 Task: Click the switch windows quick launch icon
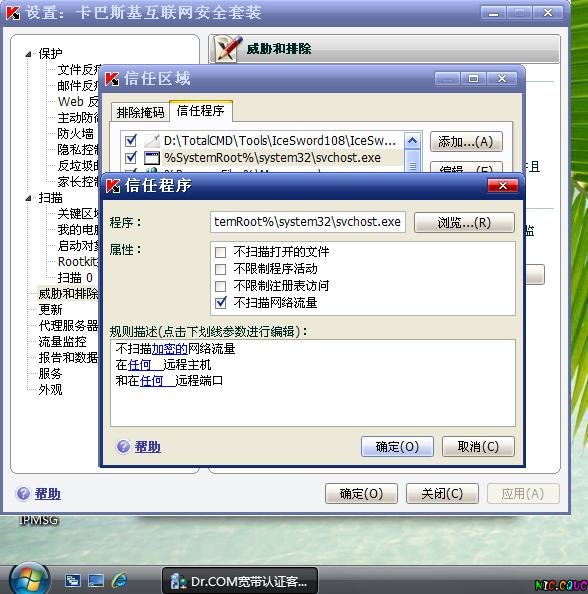73,580
